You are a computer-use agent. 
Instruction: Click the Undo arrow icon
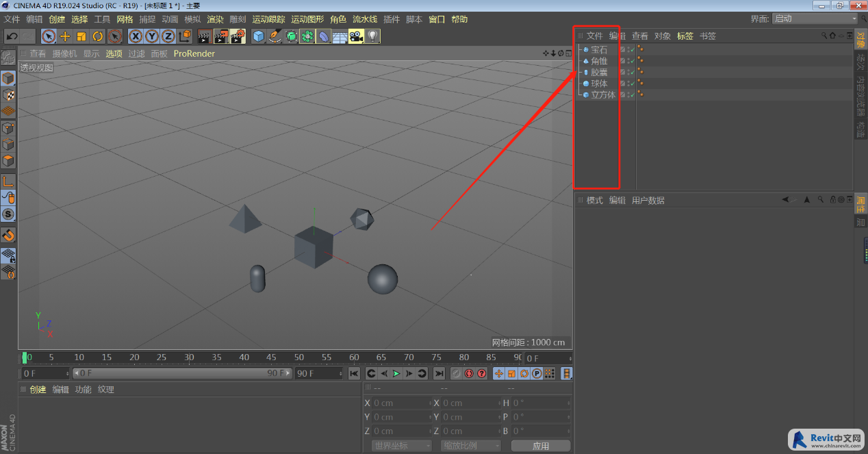click(x=12, y=36)
